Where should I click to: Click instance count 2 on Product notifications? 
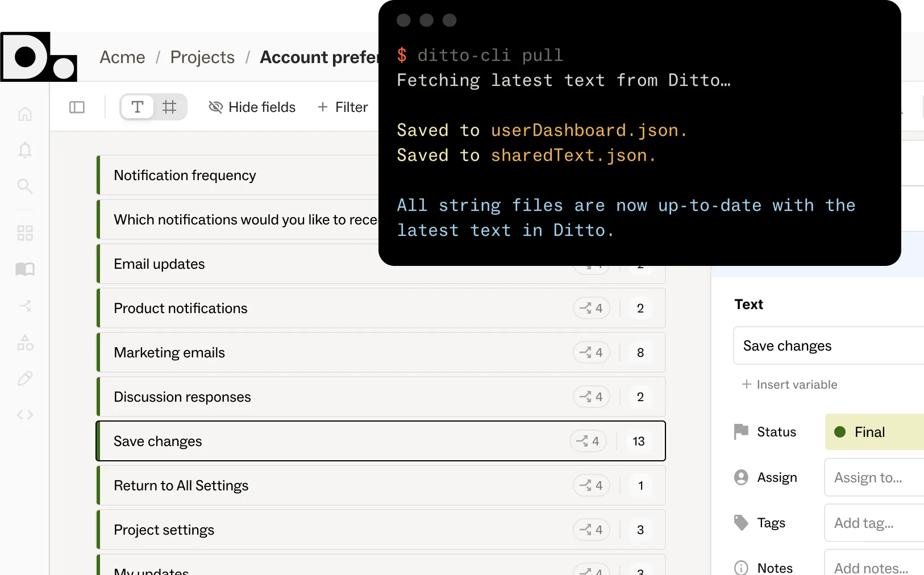[640, 308]
